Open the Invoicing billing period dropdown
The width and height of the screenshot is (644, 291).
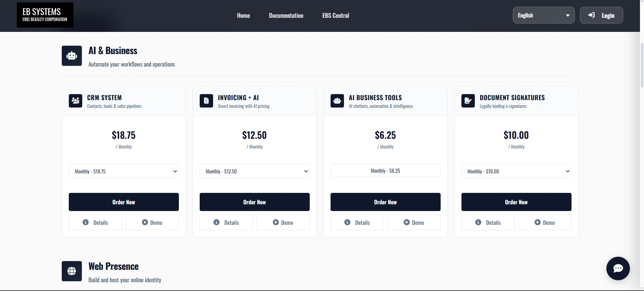[x=254, y=171]
